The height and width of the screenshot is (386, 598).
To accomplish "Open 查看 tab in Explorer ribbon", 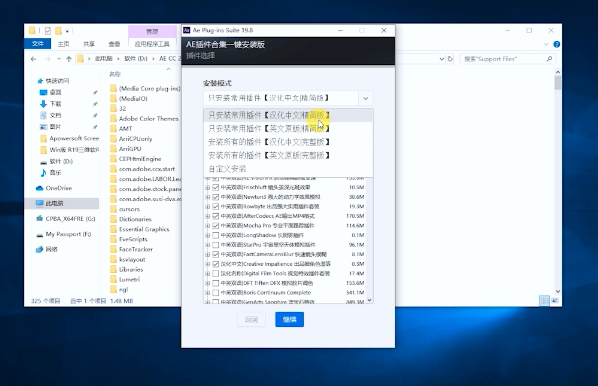I will (x=114, y=44).
